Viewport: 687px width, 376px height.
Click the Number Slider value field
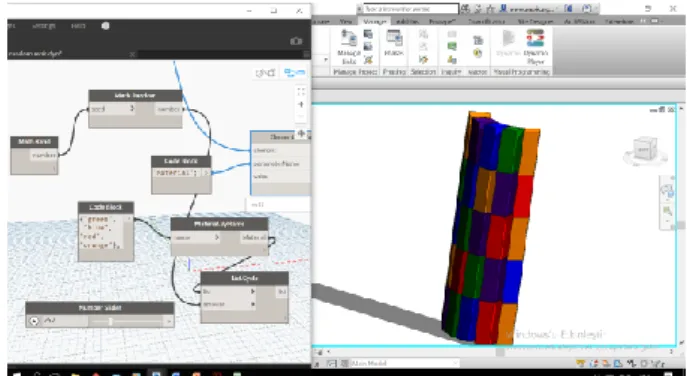point(64,322)
